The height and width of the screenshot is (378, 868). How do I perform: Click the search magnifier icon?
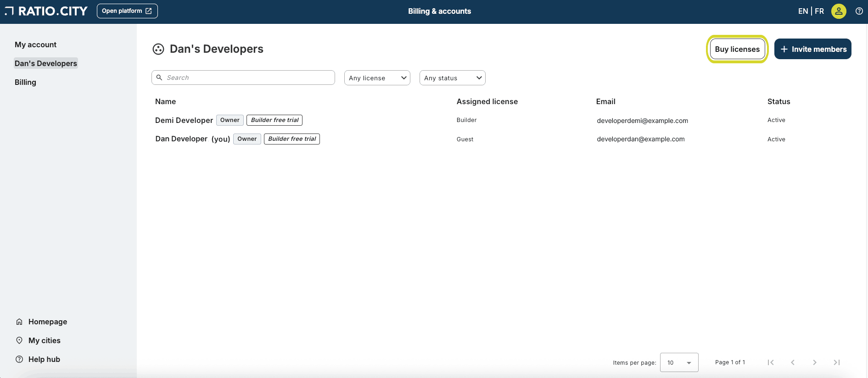[159, 78]
